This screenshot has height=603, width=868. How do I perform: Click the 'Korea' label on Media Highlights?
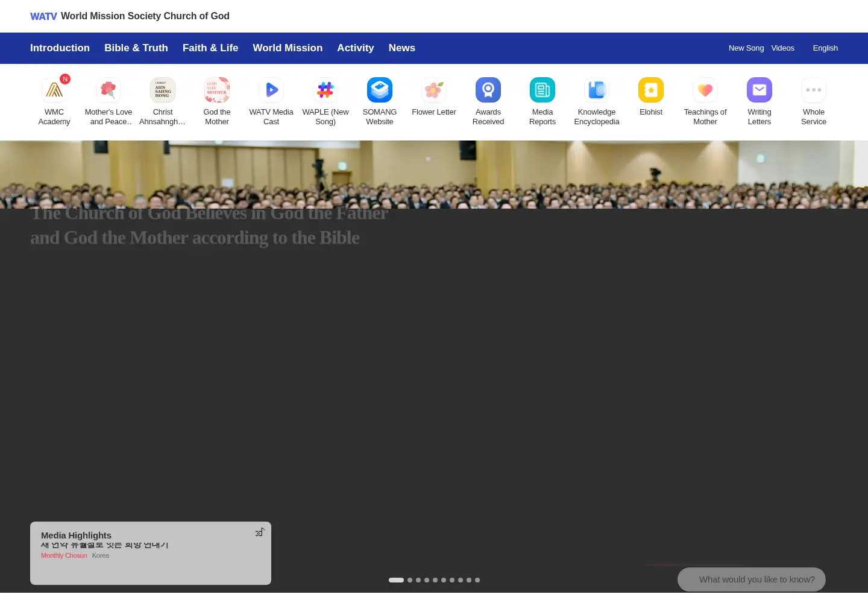pos(101,556)
